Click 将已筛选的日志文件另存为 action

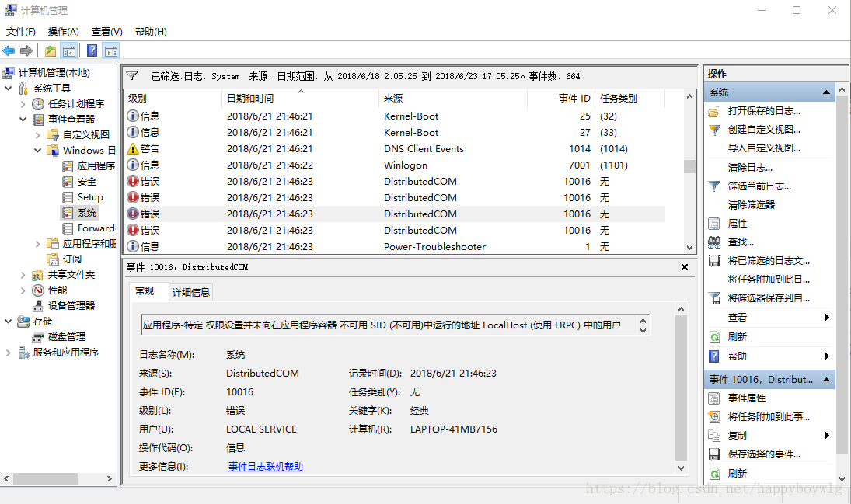pyautogui.click(x=769, y=261)
